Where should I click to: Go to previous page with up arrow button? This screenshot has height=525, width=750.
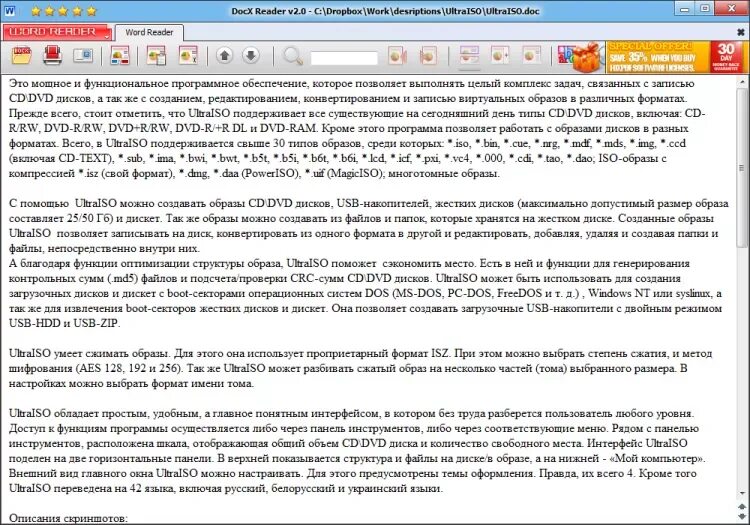[x=224, y=55]
